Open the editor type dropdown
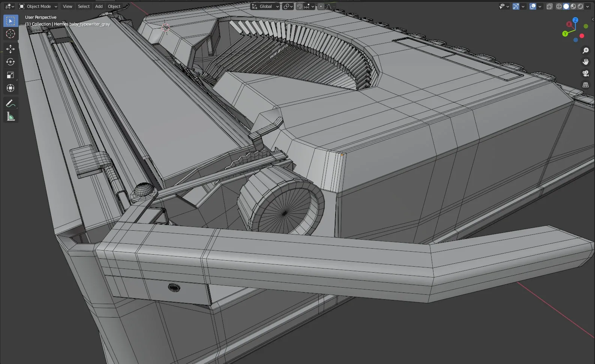Screen dimensions: 595x364 pyautogui.click(x=9, y=6)
